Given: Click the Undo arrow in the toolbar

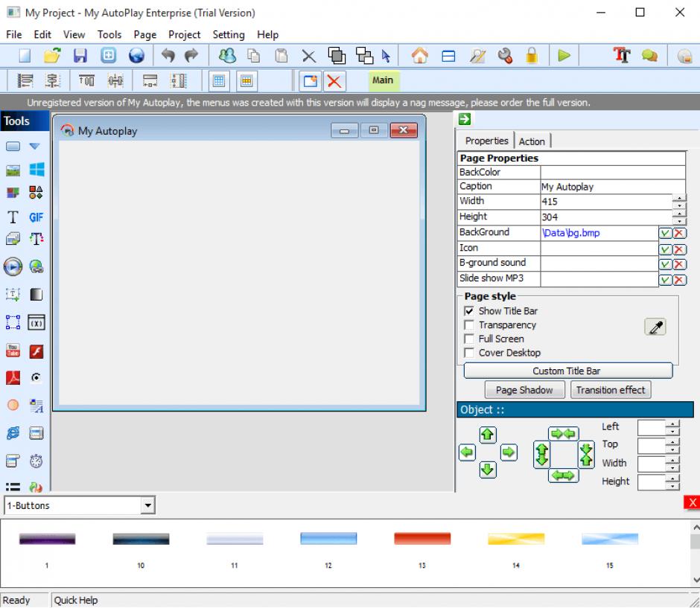Looking at the screenshot, I should coord(168,56).
